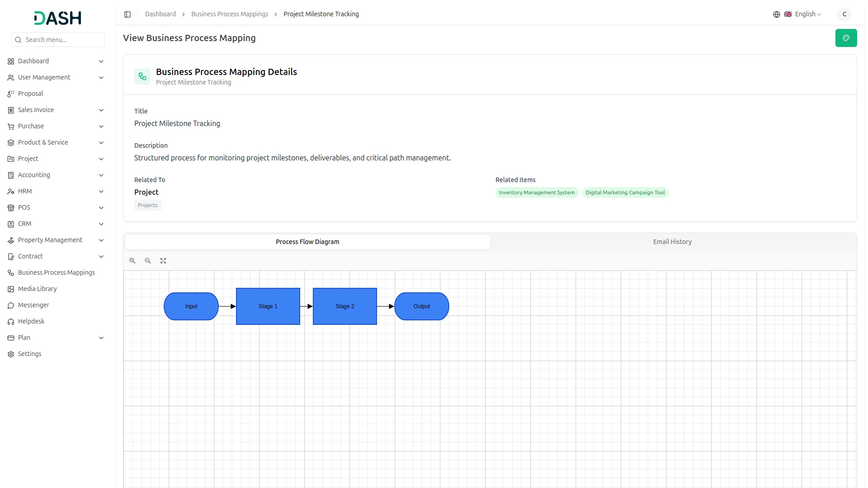868x488 pixels.
Task: Open the Media Library
Action: point(37,289)
